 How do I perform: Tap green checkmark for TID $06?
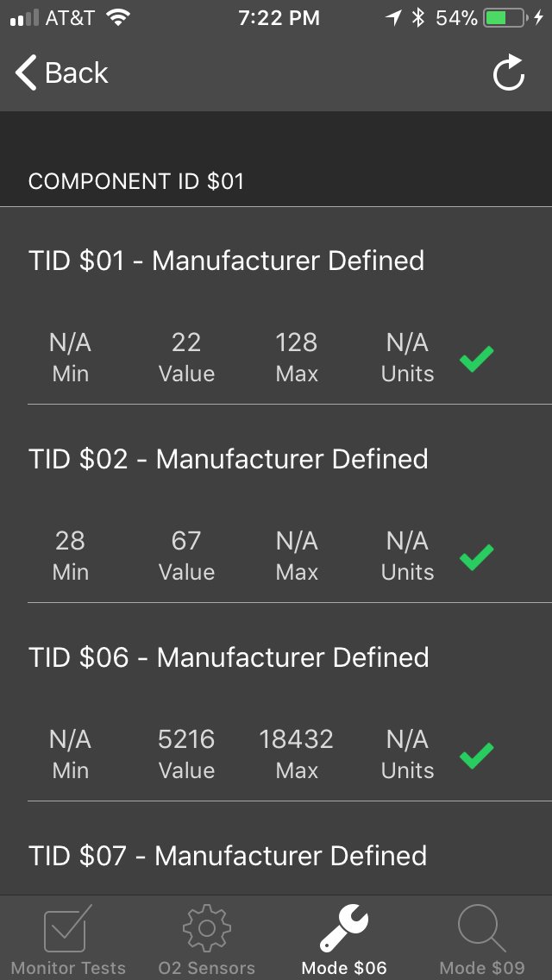[x=476, y=755]
